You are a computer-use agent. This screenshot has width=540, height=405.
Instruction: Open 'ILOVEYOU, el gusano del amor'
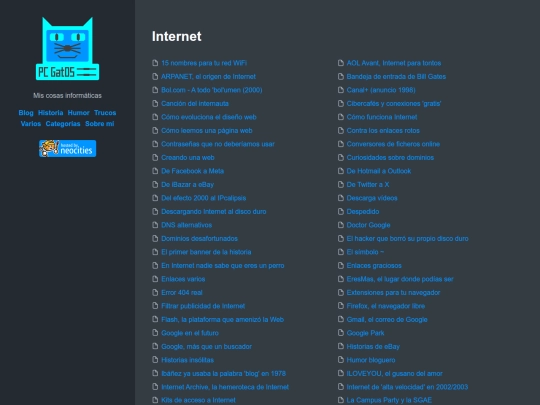point(394,373)
